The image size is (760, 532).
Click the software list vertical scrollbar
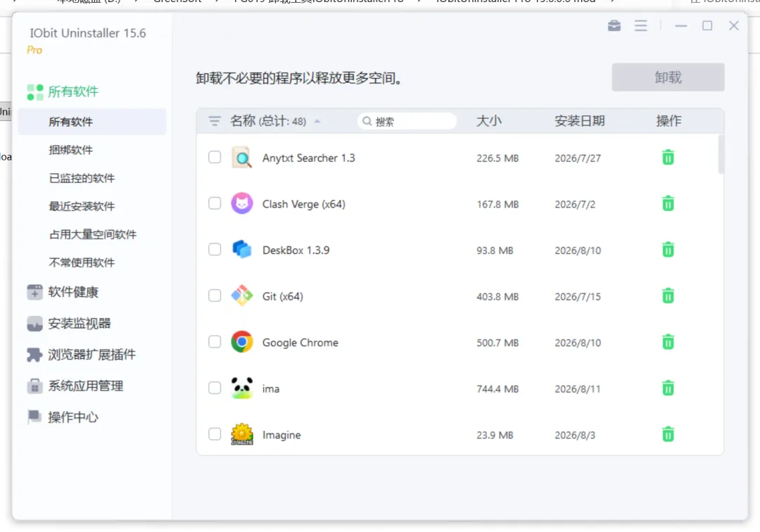pyautogui.click(x=721, y=154)
